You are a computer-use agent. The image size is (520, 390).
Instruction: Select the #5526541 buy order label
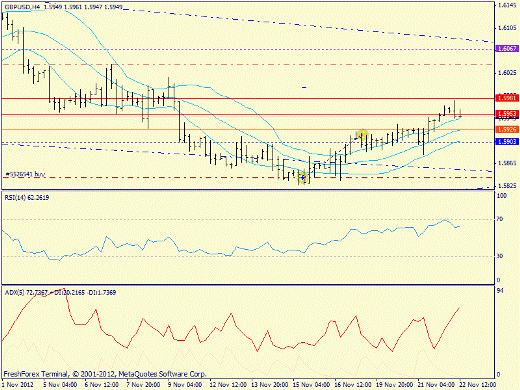tap(25, 174)
